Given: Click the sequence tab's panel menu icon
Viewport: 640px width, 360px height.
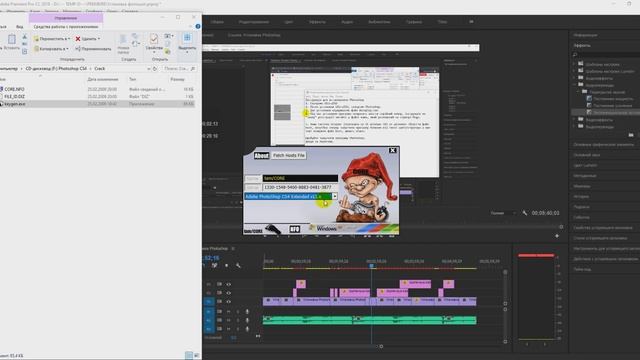Looking at the screenshot, I should tap(233, 249).
